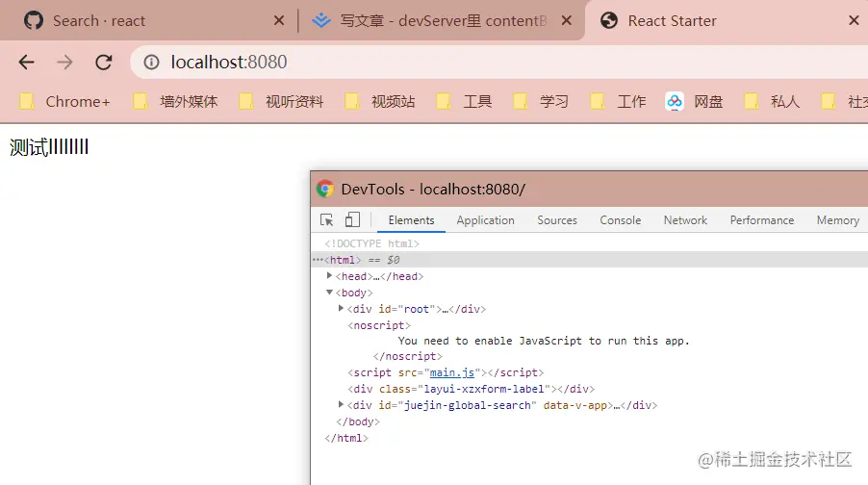Click the GitHub favicon on first tab
Viewport: 868px width, 485px height.
coord(34,20)
